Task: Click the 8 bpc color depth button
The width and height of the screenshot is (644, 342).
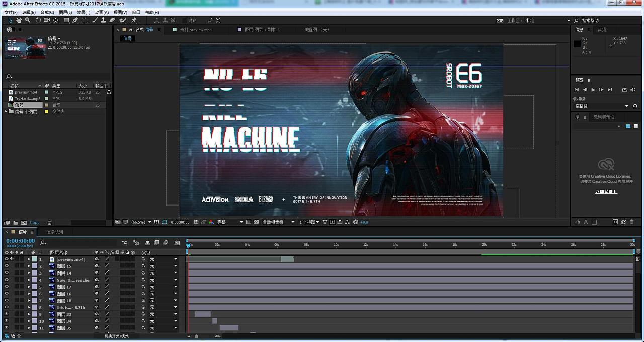Action: [34, 223]
